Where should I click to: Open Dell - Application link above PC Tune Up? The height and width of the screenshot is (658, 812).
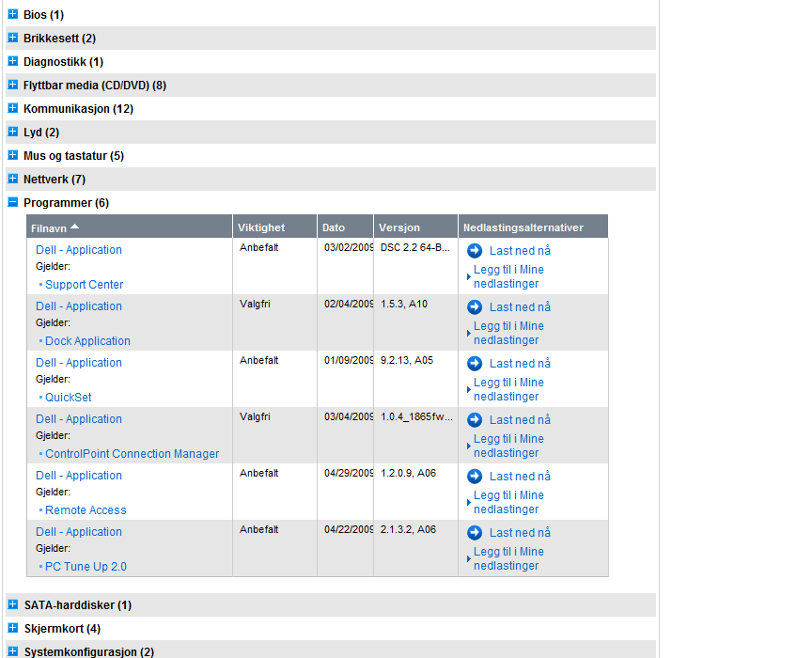tap(79, 532)
